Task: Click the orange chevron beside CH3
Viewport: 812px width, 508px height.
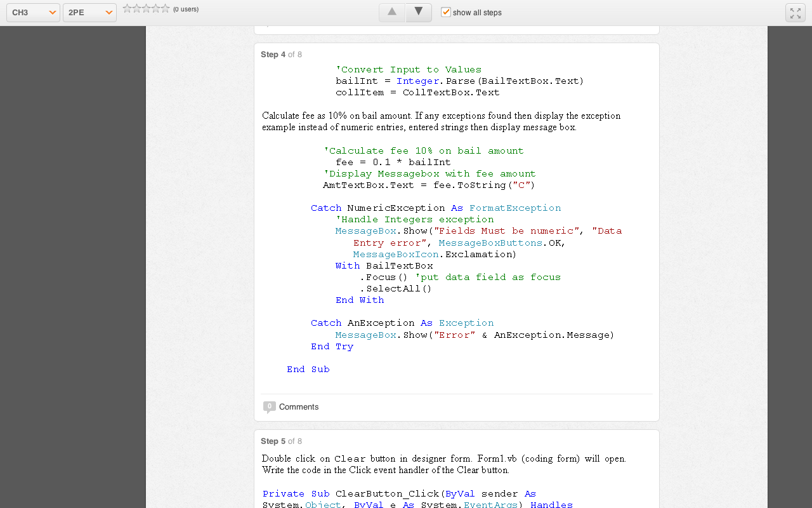Action: [x=53, y=13]
